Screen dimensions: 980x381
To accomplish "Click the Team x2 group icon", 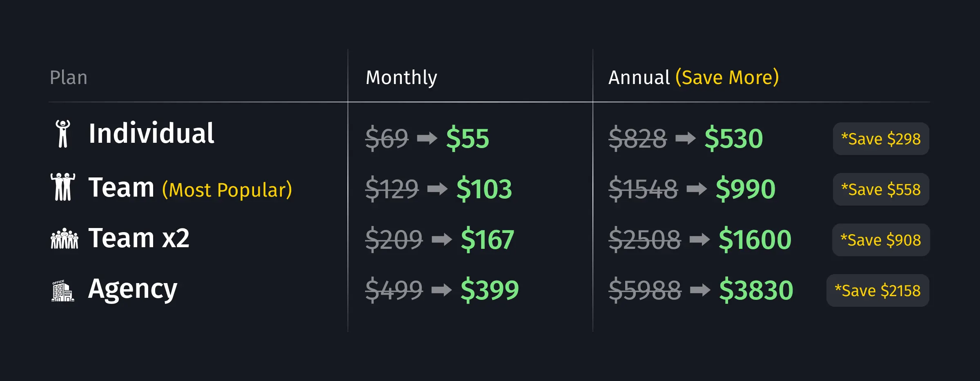I will [x=64, y=239].
